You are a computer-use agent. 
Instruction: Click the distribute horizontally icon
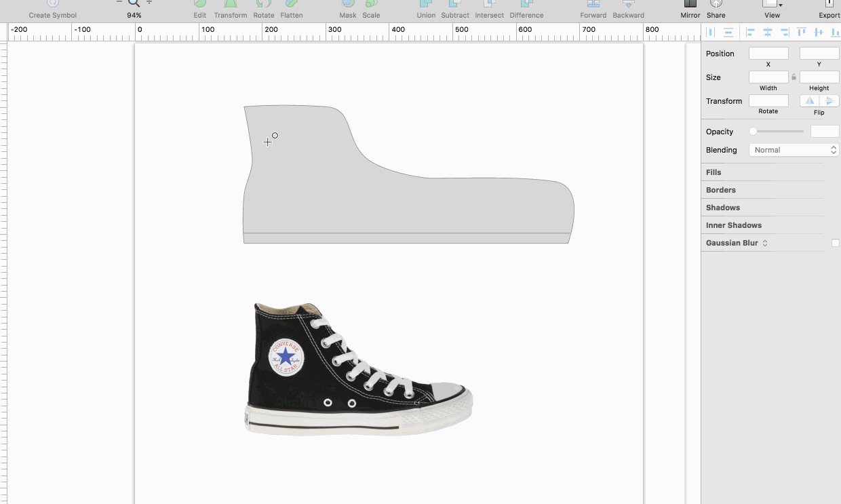711,32
